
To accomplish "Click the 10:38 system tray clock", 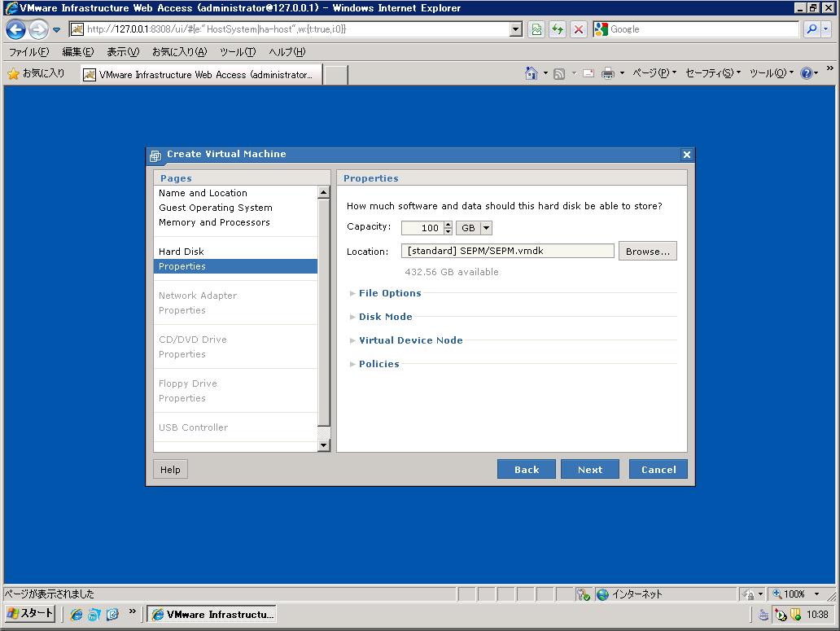I will point(817,615).
